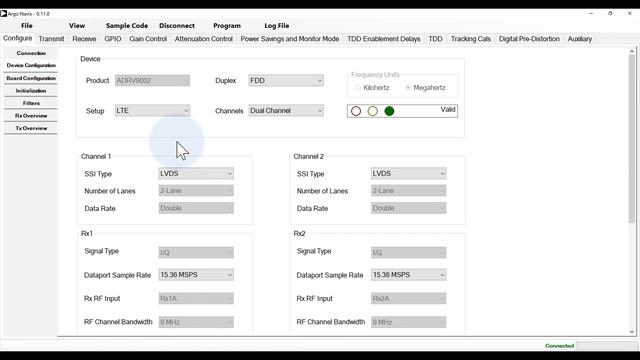
Task: Open Rx2 Rx RF Input dropdown
Action: pyautogui.click(x=408, y=299)
